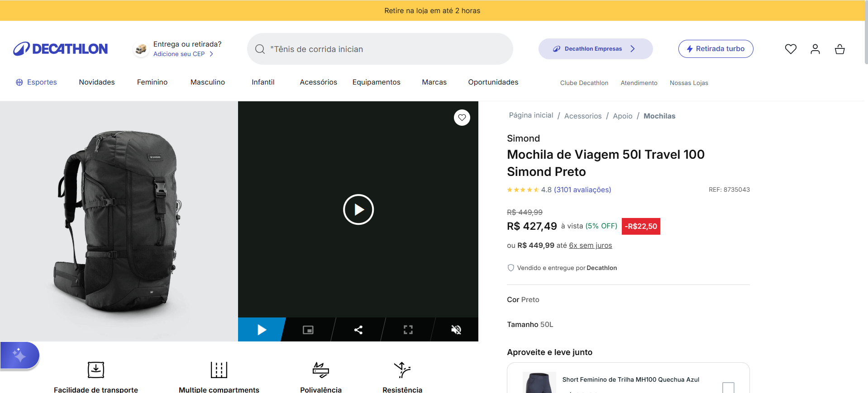Open the 6x sem juros installment link

click(591, 246)
